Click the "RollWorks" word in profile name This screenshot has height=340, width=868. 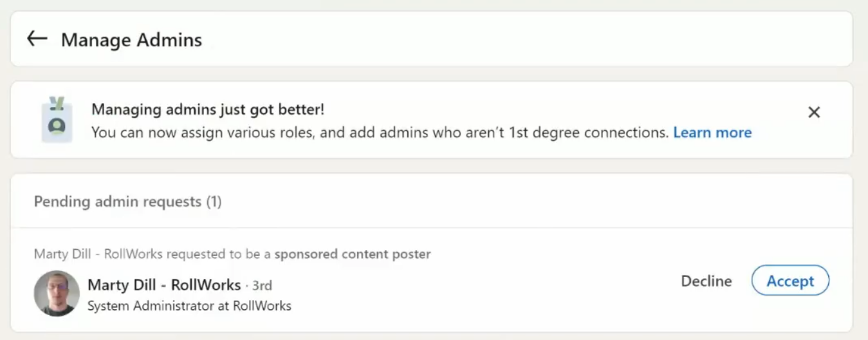206,285
